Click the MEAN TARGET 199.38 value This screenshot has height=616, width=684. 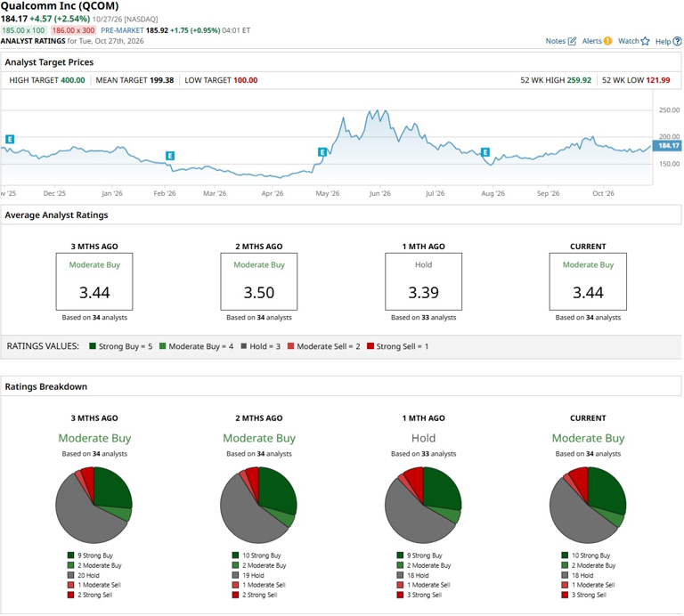(161, 80)
